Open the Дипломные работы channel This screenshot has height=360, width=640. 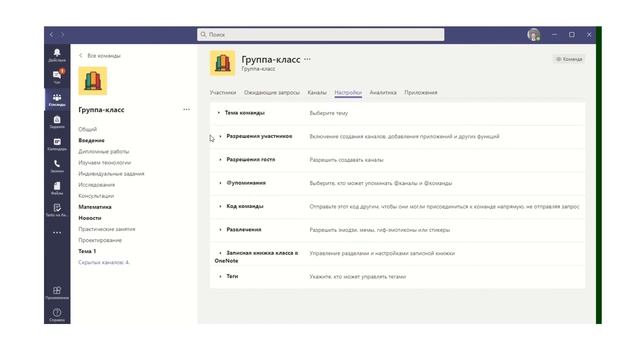coord(104,151)
